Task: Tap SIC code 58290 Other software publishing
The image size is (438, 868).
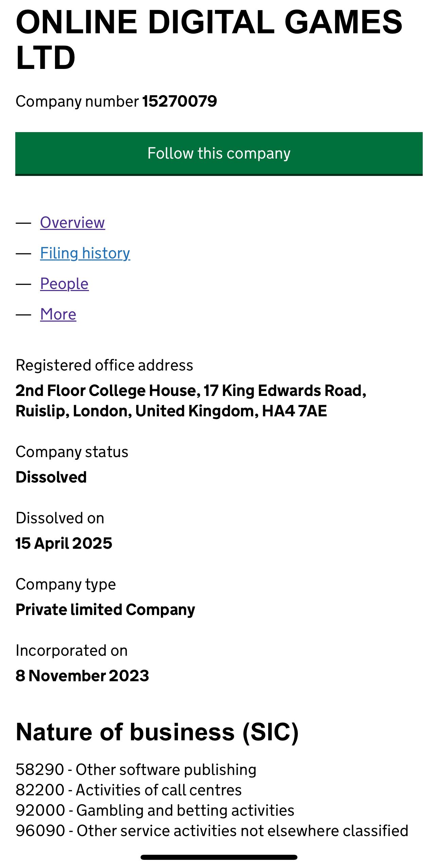Action: click(136, 770)
